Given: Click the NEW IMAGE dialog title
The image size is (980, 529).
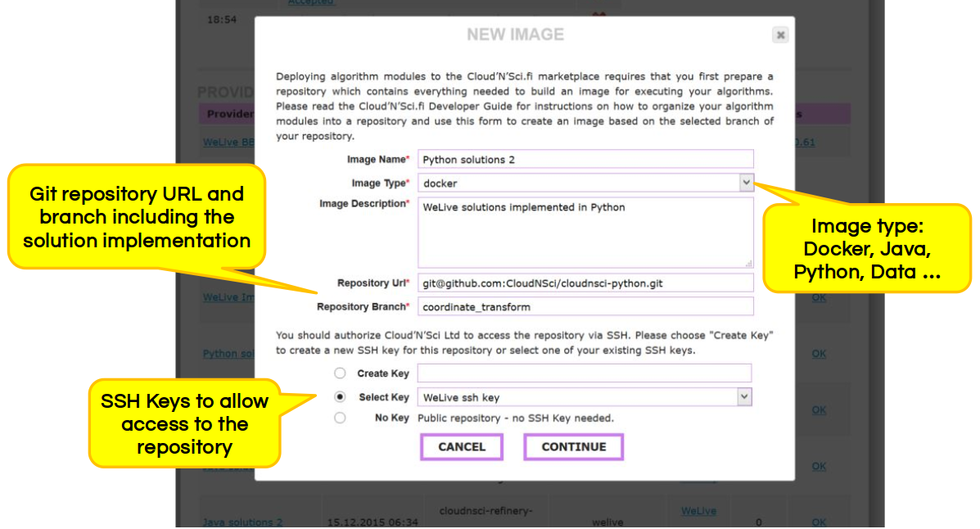Looking at the screenshot, I should pyautogui.click(x=516, y=35).
